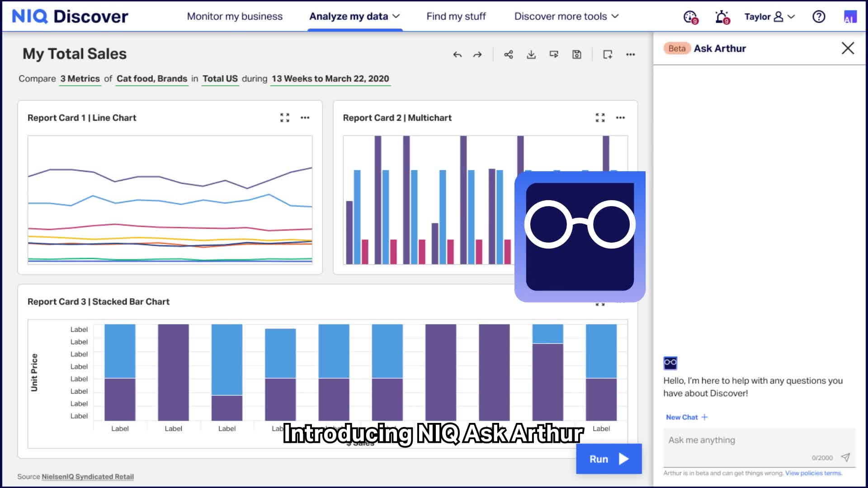Open Report Card 2 more options menu
Viewport: 868px width, 488px height.
pyautogui.click(x=620, y=118)
